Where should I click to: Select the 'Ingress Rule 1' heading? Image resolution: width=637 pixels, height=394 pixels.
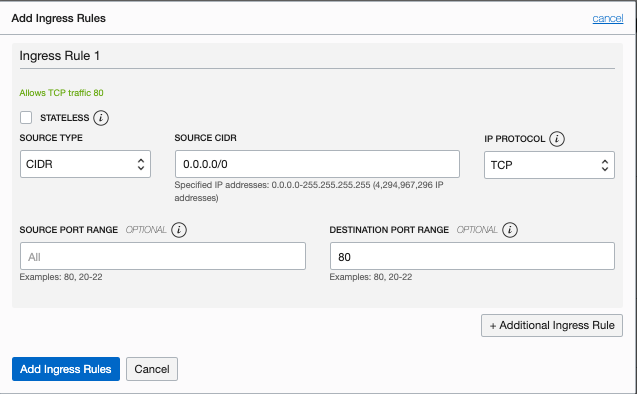click(x=60, y=56)
